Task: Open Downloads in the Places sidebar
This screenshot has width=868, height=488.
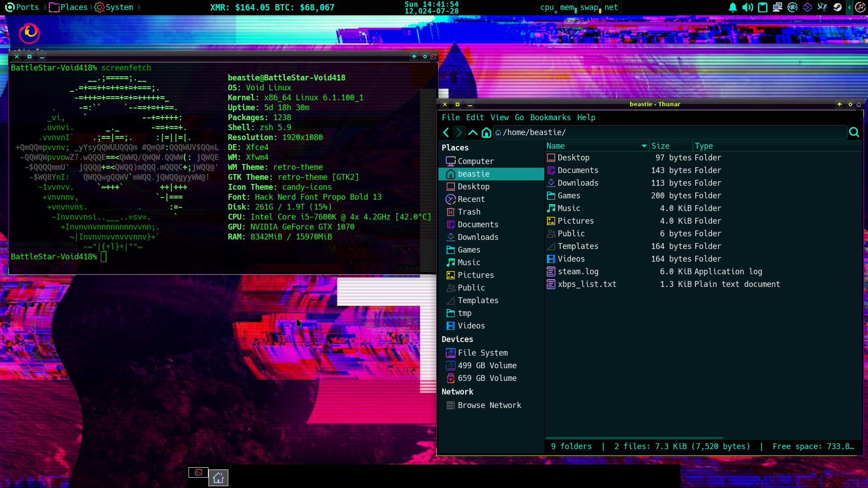Action: pyautogui.click(x=491, y=237)
